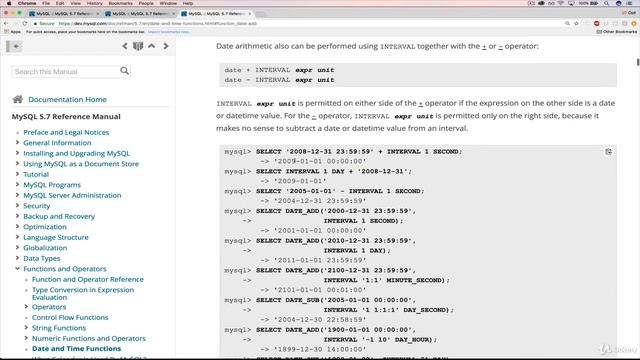
Task: Click the Documentation Home house icon
Action: tap(18, 99)
